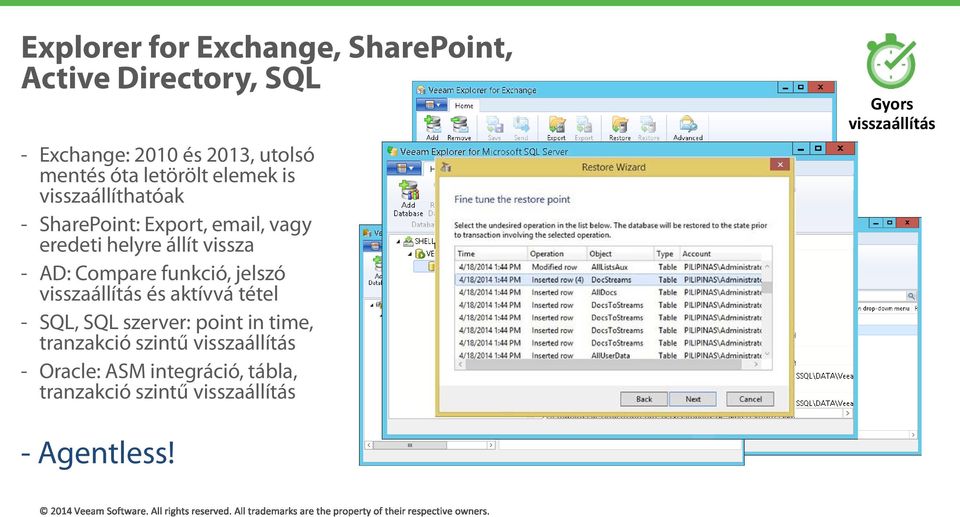Select the Inserted row AllDocs entry

pos(609,292)
